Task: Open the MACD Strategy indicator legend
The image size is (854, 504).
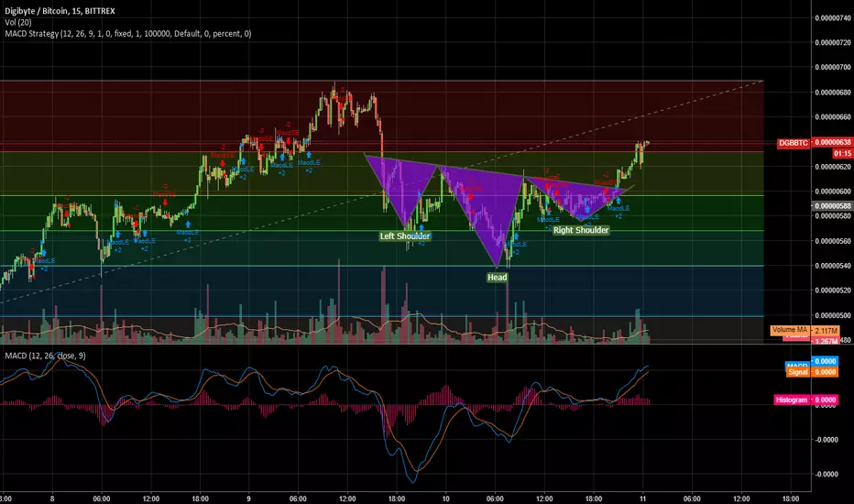Action: (128, 34)
